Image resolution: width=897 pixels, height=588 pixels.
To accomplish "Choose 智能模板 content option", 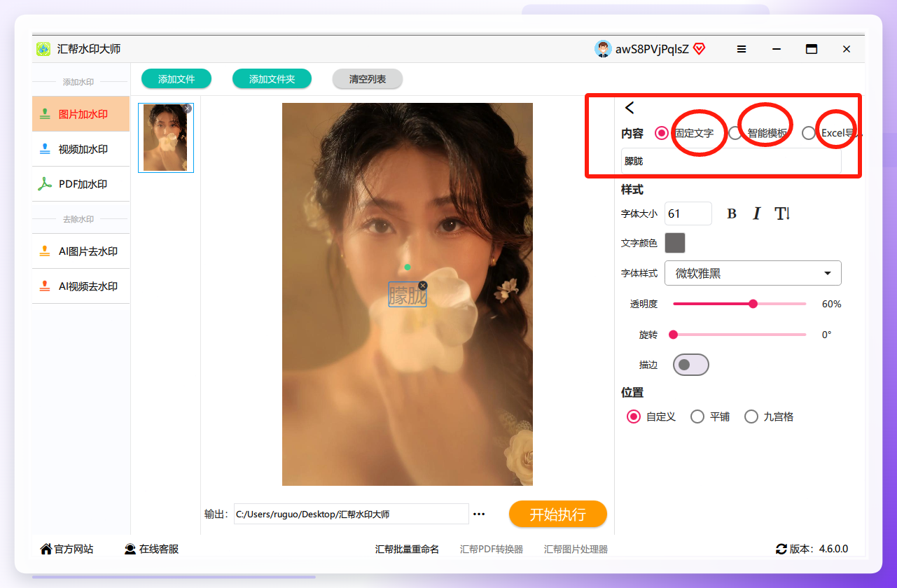I will coord(758,133).
